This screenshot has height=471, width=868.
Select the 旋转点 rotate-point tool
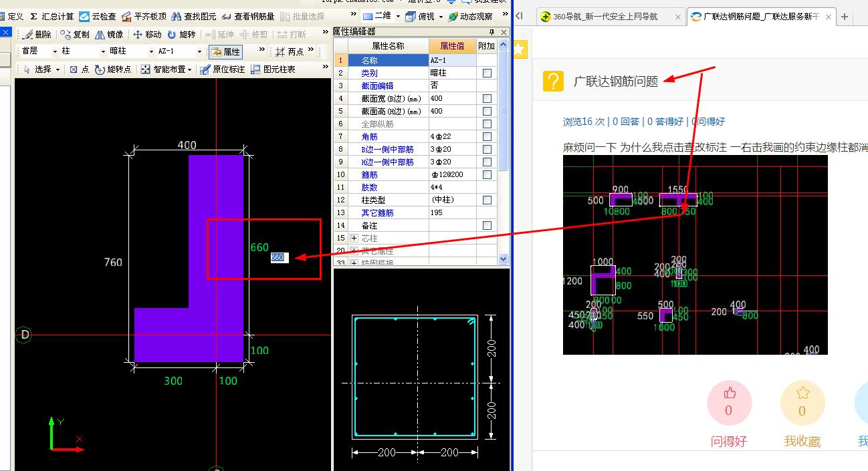(113, 69)
